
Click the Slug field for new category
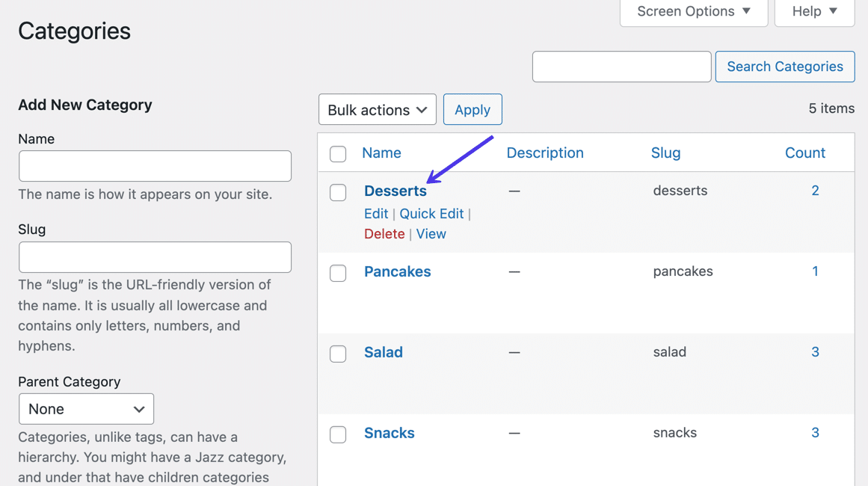pos(155,256)
